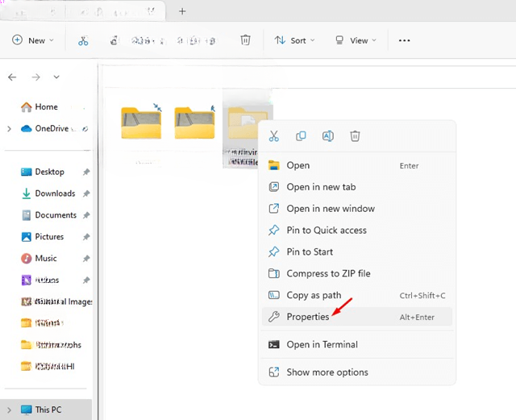Unpin Desktop using its pin icon
Screen dimensions: 516x420
pyautogui.click(x=86, y=172)
